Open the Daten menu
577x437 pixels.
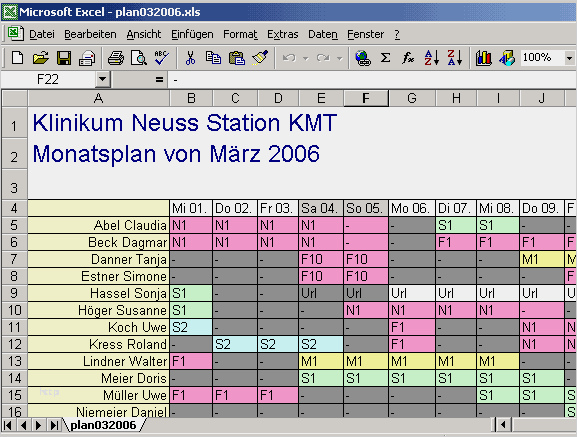(323, 34)
